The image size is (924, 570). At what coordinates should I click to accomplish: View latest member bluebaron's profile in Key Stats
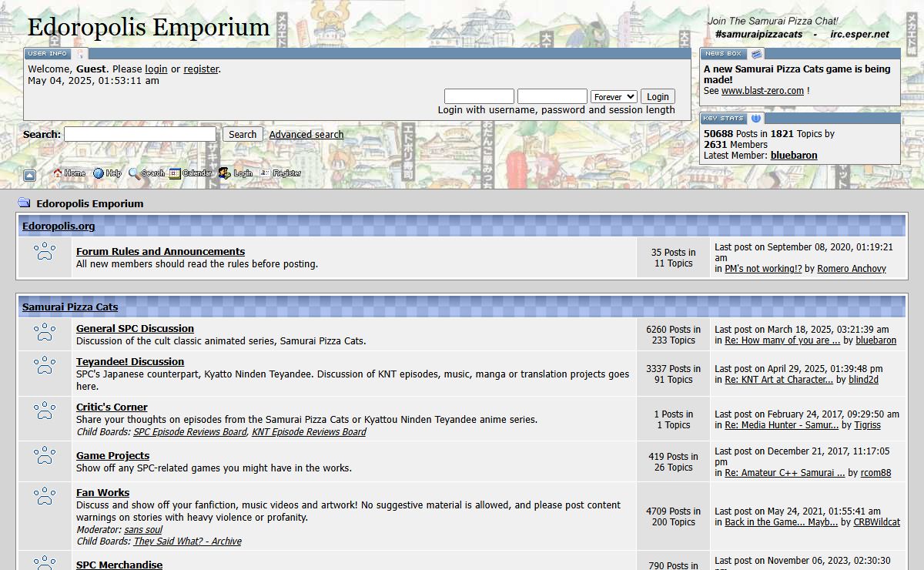794,156
